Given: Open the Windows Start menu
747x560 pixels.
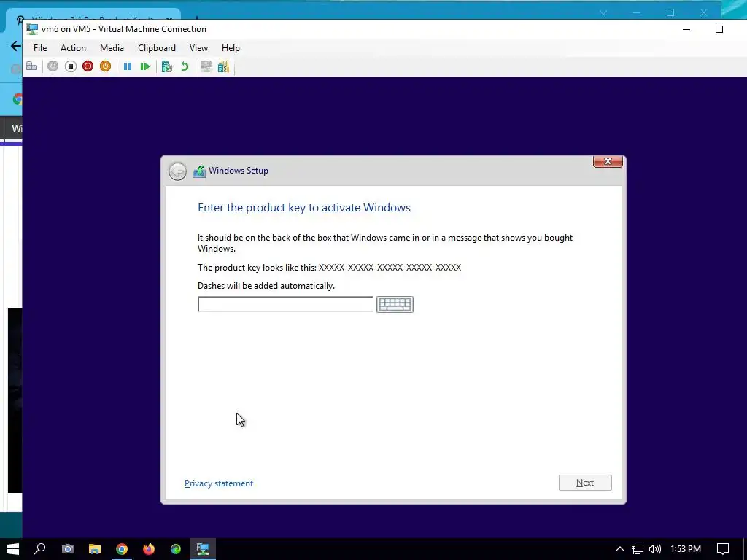Looking at the screenshot, I should [x=13, y=549].
